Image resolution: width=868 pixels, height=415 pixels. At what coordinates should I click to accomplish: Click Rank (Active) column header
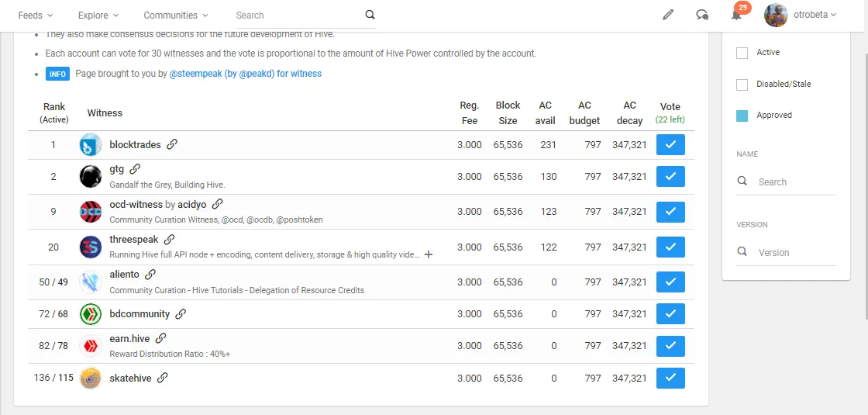[53, 112]
